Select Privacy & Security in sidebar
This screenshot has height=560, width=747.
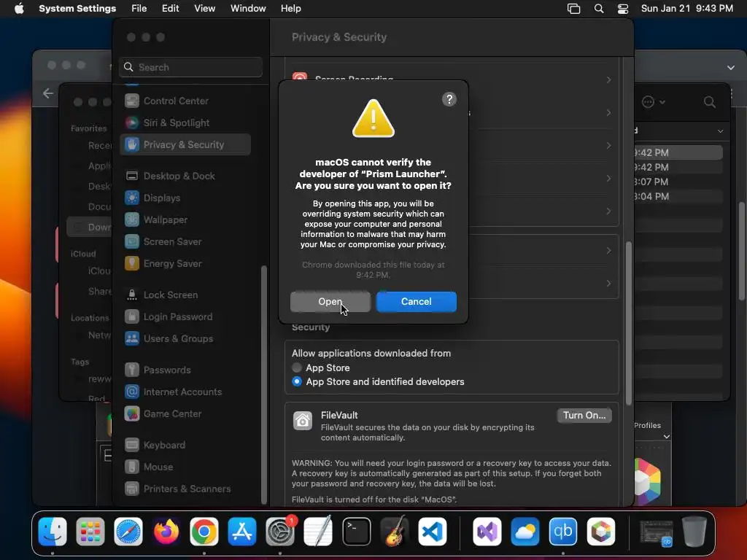[185, 145]
